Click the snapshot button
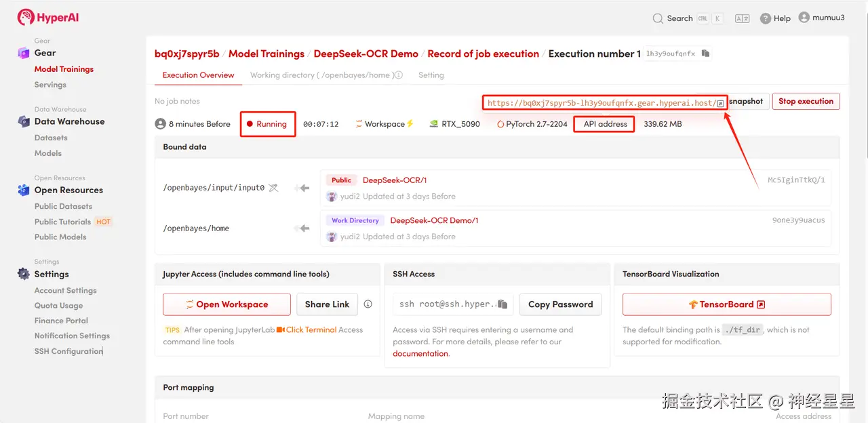The width and height of the screenshot is (868, 423). point(746,101)
